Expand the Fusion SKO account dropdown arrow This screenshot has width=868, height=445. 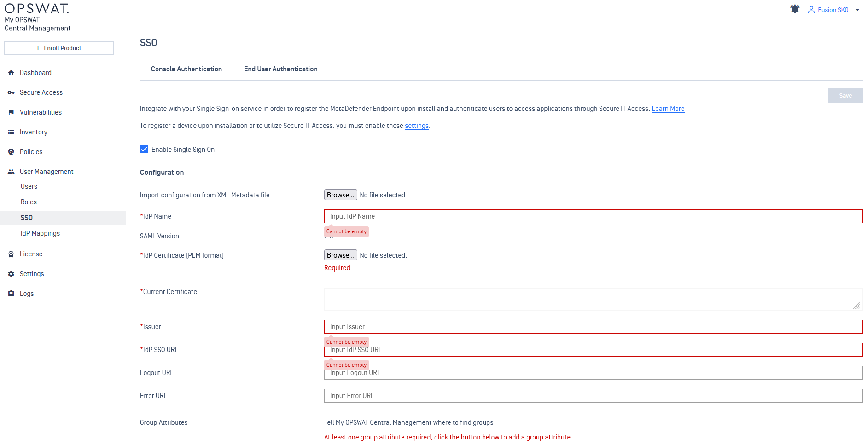857,10
